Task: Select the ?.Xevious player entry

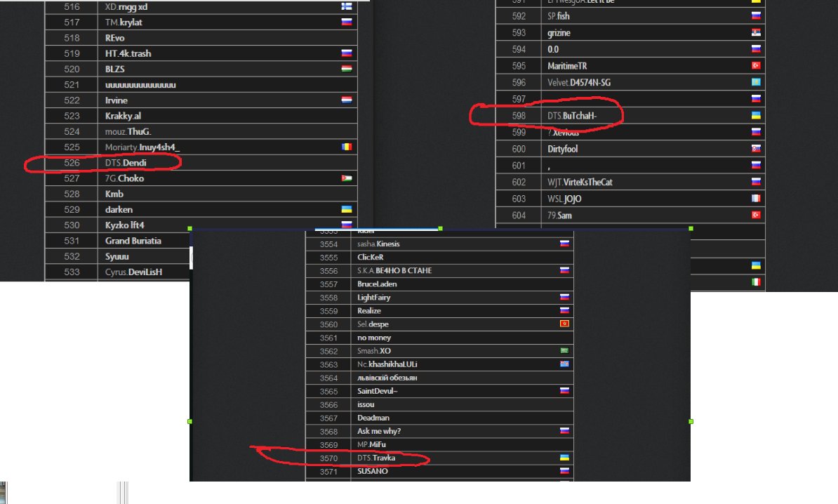Action: 564,132
